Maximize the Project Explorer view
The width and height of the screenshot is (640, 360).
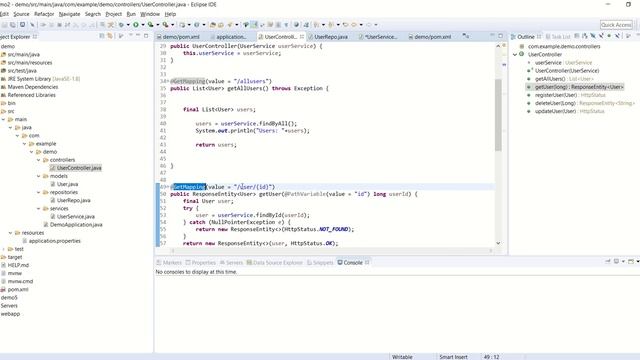pyautogui.click(x=146, y=36)
